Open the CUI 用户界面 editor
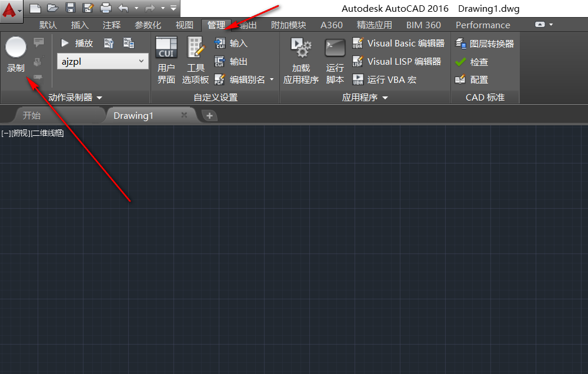 tap(166, 61)
